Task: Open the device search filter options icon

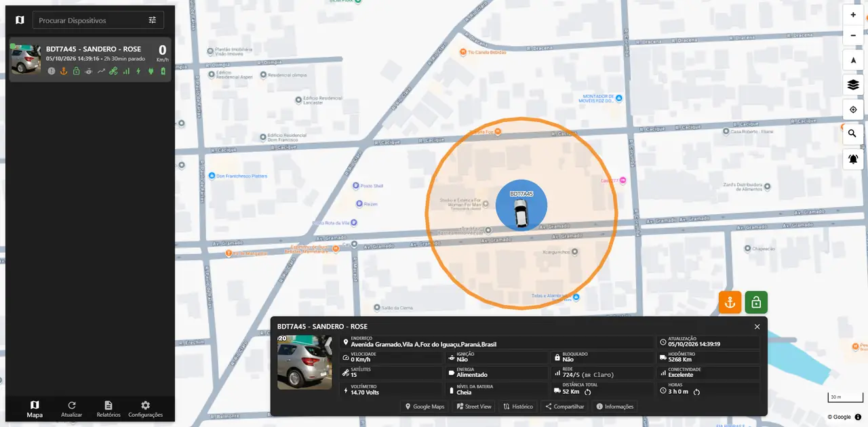Action: [x=153, y=20]
